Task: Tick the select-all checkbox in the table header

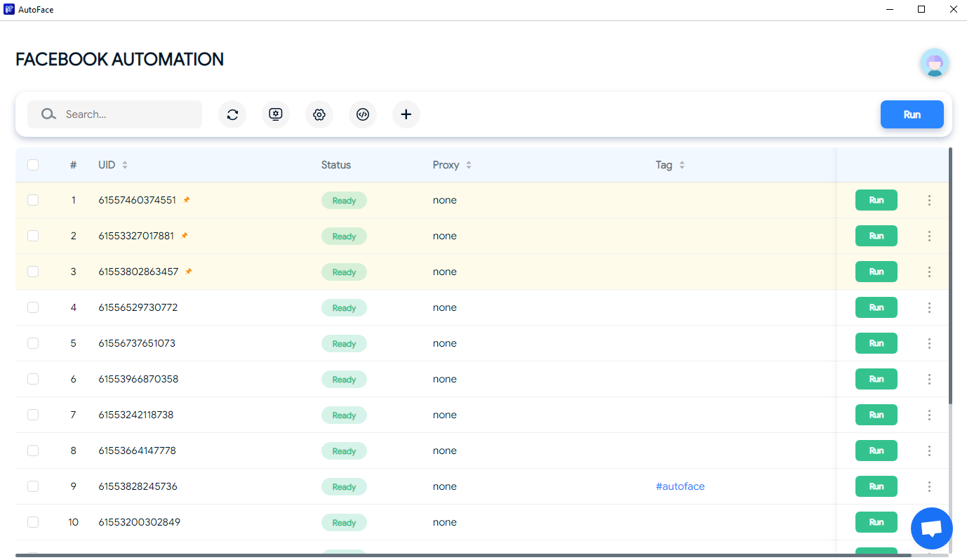Action: (33, 165)
